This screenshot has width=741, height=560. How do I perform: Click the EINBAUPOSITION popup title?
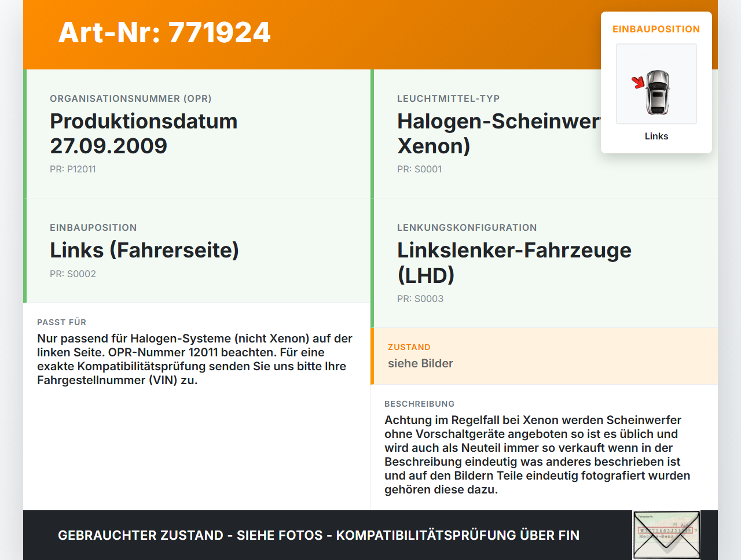(656, 29)
